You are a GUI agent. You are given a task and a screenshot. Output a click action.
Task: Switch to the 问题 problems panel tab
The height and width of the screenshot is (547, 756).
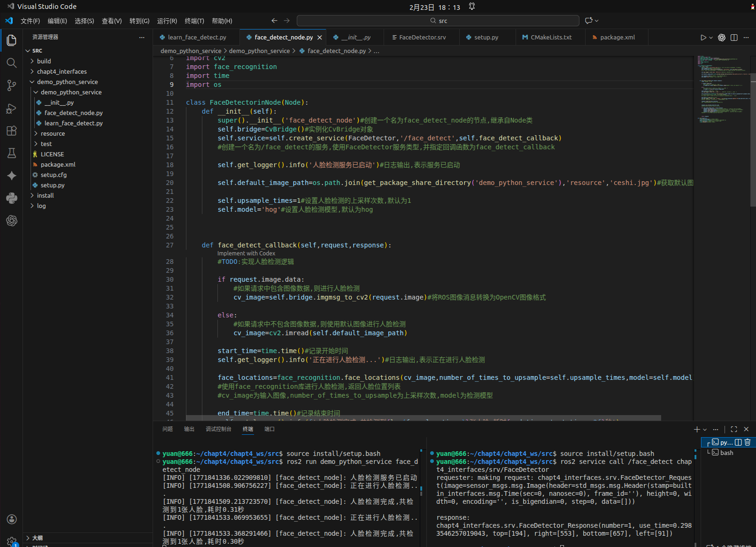click(168, 429)
